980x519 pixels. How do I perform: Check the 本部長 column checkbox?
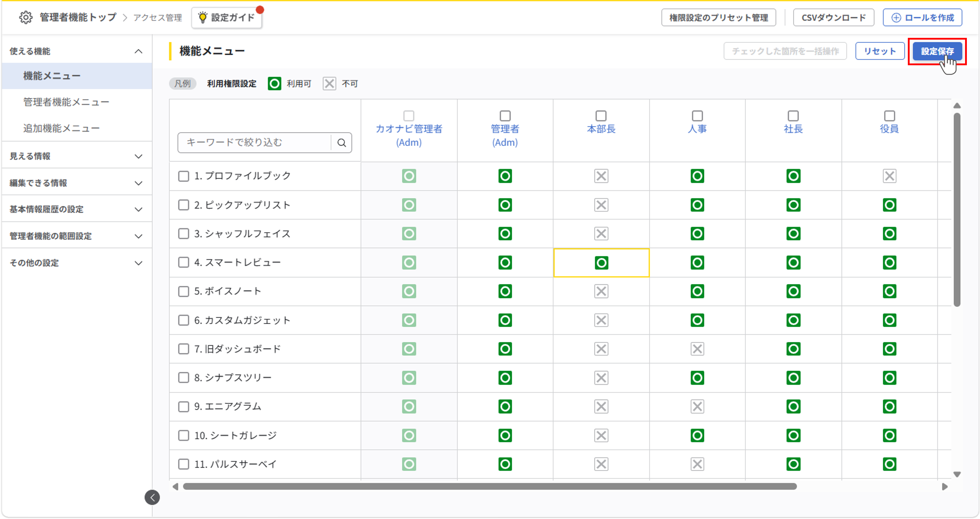tap(601, 116)
